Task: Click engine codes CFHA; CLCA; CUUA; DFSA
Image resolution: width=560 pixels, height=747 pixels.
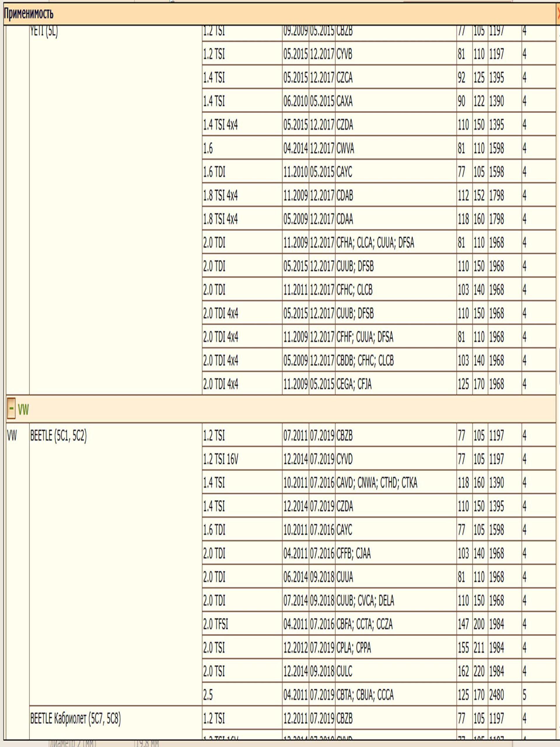Action: (x=375, y=243)
